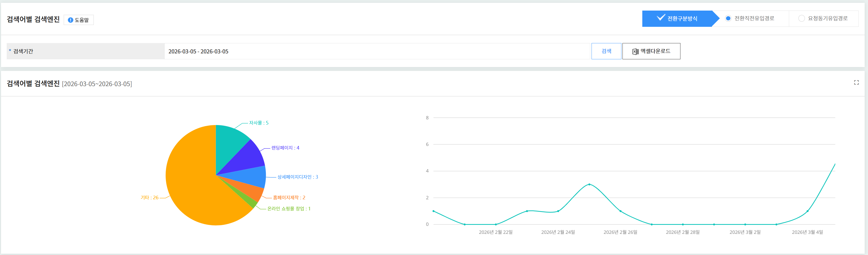The image size is (868, 255).
Task: Click the 도움말 help info icon
Action: click(x=70, y=20)
